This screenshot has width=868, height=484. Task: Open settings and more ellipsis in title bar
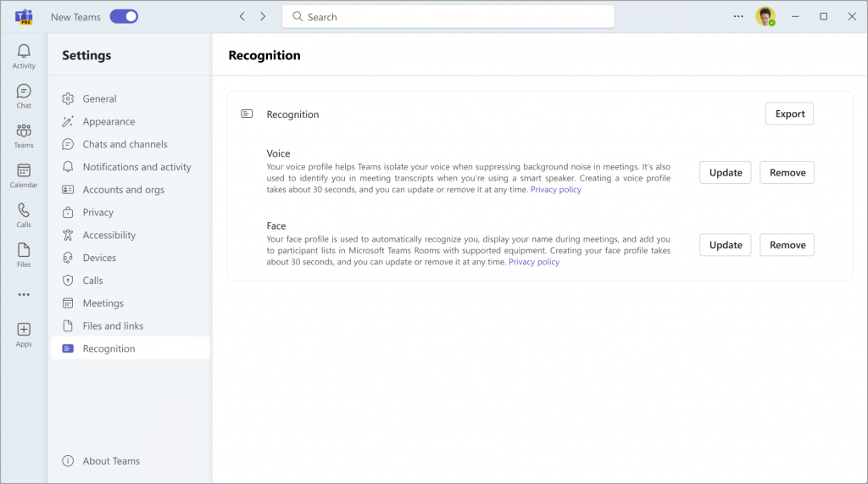[x=738, y=17]
